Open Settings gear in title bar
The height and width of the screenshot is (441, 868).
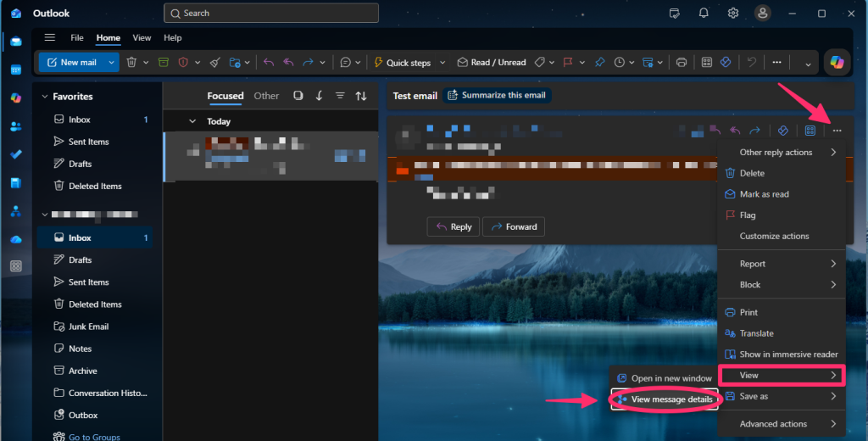click(733, 14)
